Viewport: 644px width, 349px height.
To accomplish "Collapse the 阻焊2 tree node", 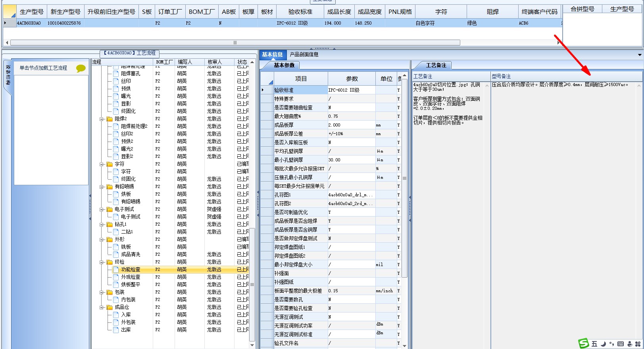I will [102, 119].
